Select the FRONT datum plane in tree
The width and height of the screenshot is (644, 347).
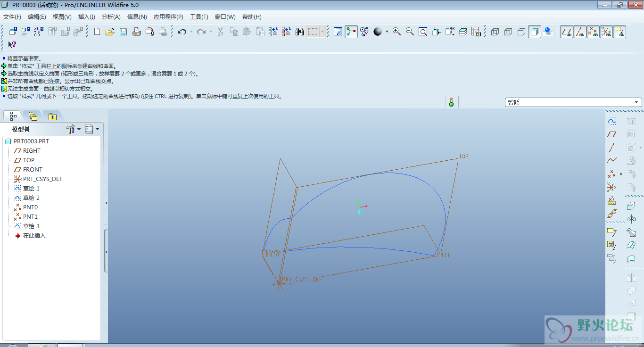pyautogui.click(x=33, y=170)
